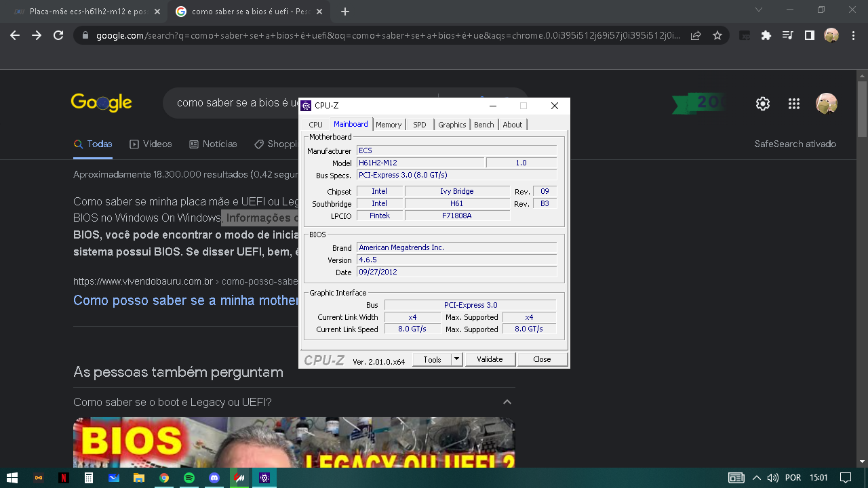This screenshot has height=488, width=868.
Task: Open Windows Start menu
Action: 12,478
